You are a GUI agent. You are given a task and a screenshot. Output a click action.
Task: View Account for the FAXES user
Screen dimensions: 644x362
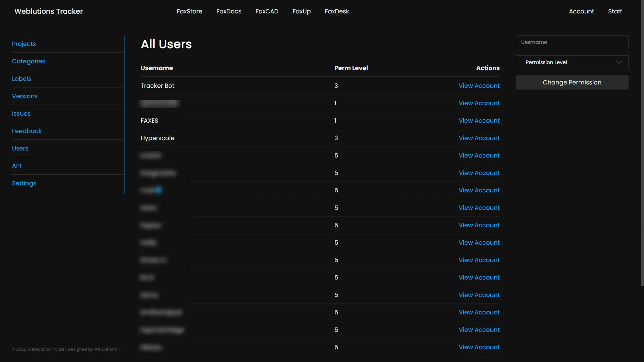click(x=479, y=120)
